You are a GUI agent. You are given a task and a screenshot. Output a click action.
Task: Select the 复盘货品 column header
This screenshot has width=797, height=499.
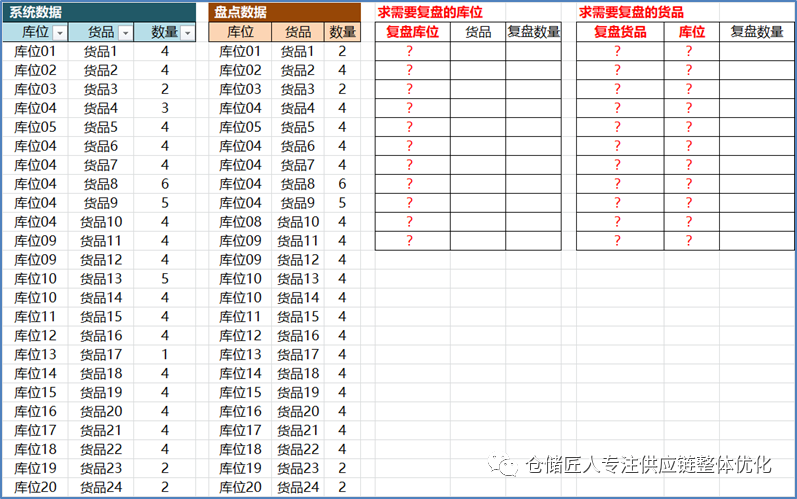pos(620,32)
